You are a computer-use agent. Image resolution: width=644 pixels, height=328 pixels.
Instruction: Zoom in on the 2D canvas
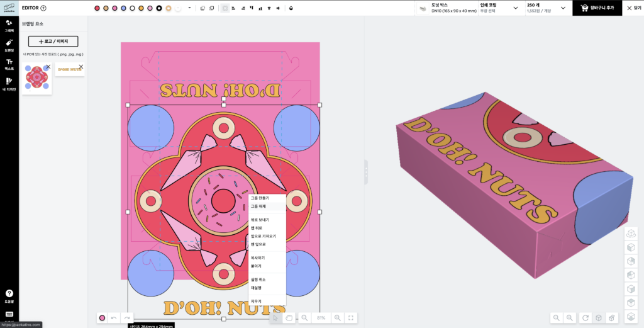pos(337,318)
